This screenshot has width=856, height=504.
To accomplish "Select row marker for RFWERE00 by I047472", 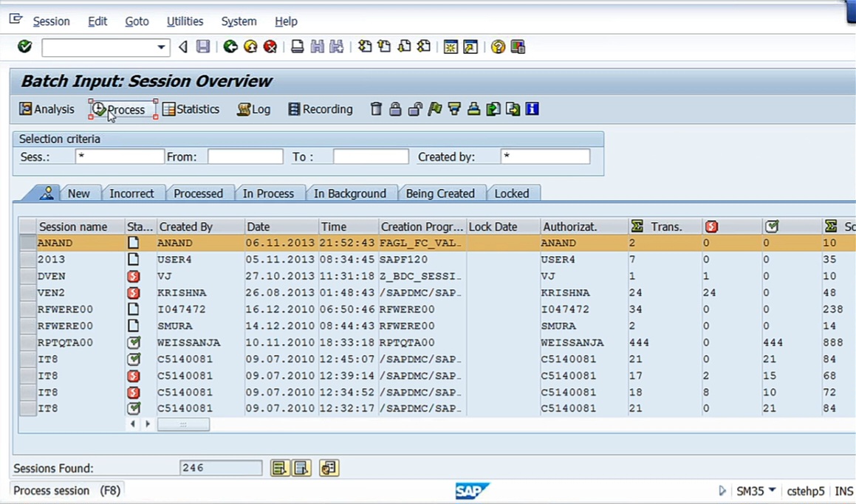I will point(28,309).
